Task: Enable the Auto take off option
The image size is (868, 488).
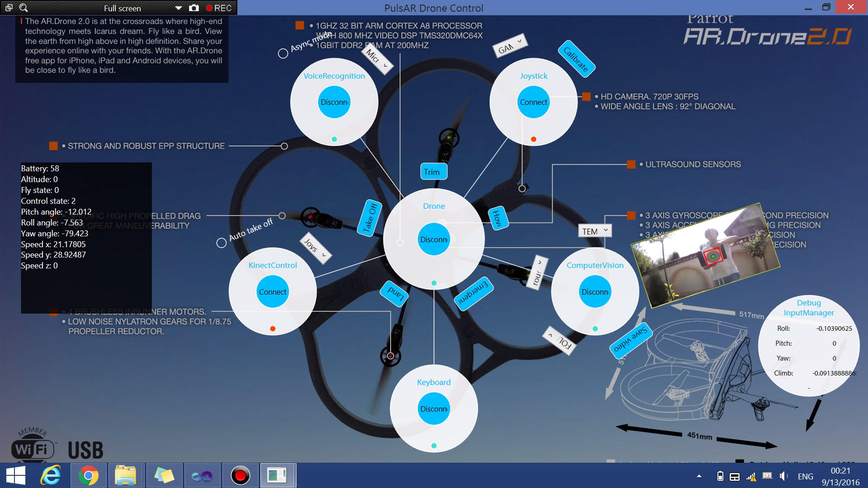Action: pos(222,243)
